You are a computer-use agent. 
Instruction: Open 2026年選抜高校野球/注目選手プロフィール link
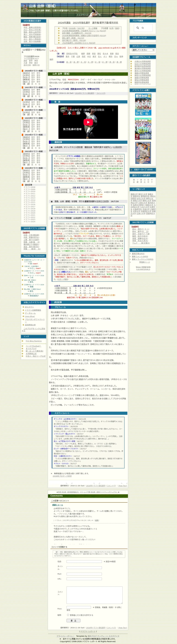click(x=84, y=31)
